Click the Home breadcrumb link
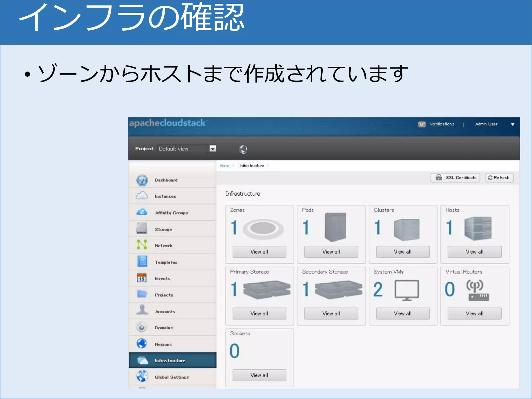Image resolution: width=532 pixels, height=399 pixels. pyautogui.click(x=224, y=166)
